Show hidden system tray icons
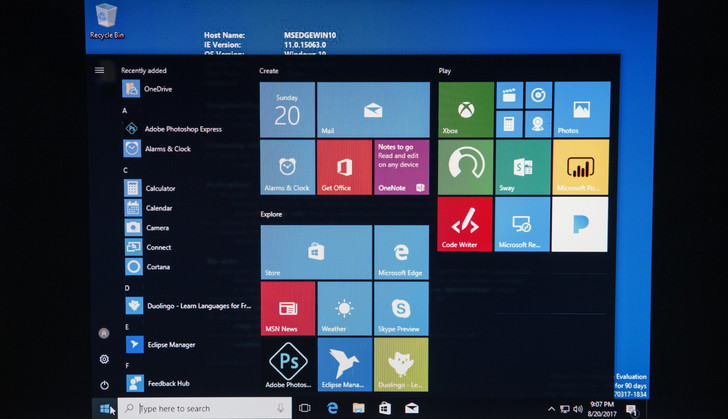 551,409
